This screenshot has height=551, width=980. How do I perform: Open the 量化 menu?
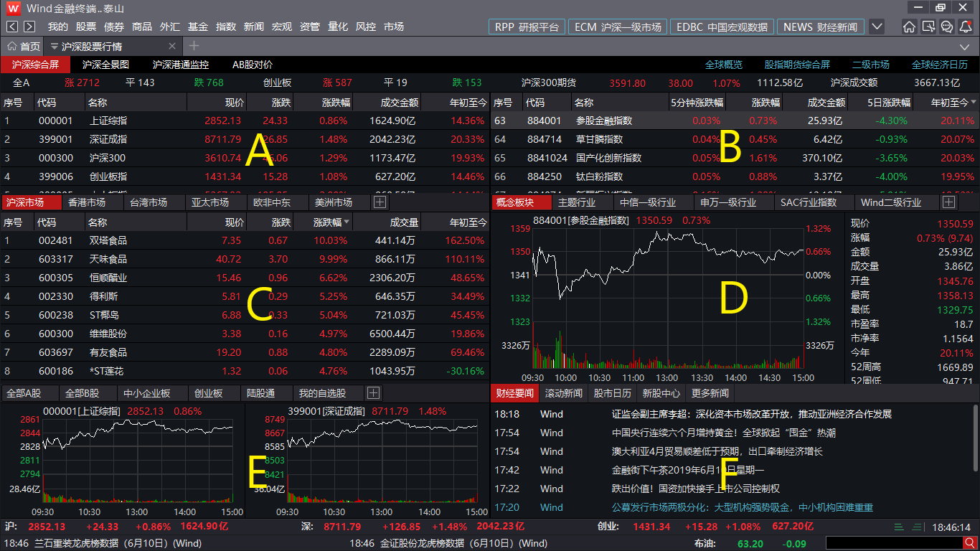point(338,27)
